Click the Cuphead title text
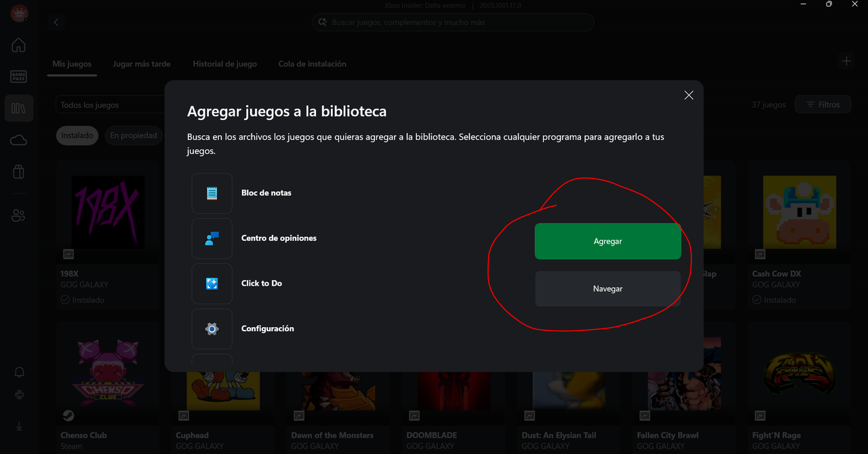The width and height of the screenshot is (868, 454). (x=193, y=436)
